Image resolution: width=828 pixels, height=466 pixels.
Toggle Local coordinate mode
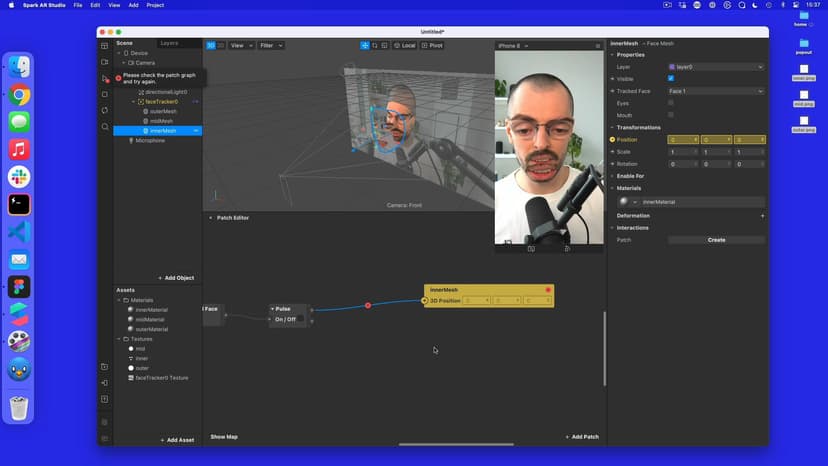405,45
